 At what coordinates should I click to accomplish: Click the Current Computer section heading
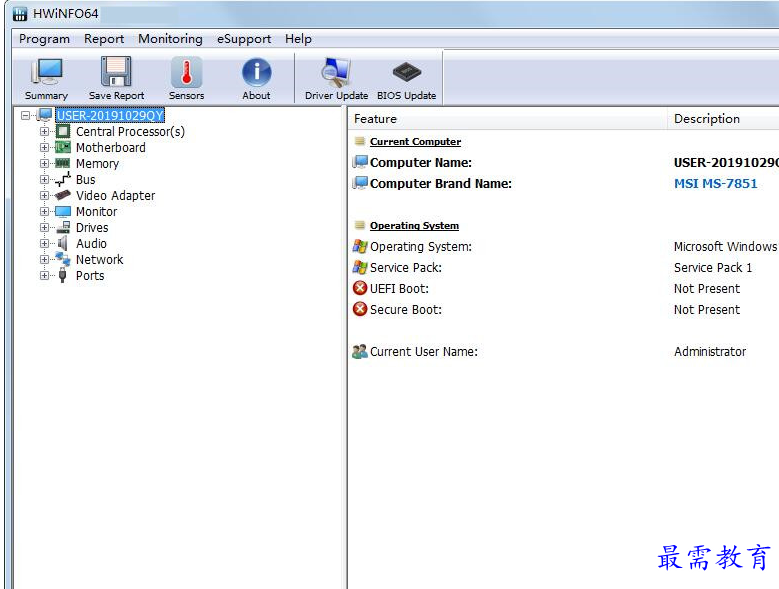(415, 142)
